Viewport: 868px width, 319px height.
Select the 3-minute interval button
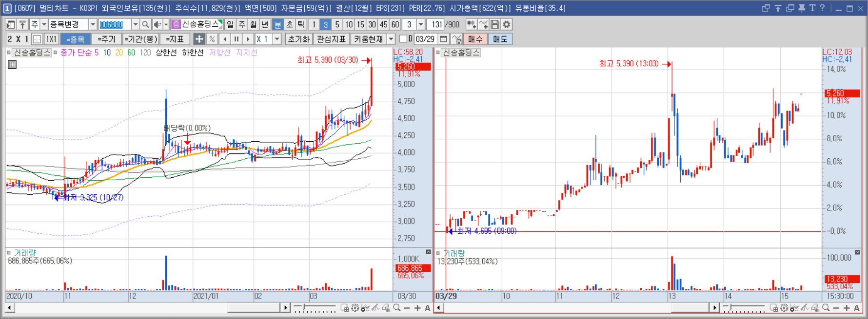[x=325, y=24]
